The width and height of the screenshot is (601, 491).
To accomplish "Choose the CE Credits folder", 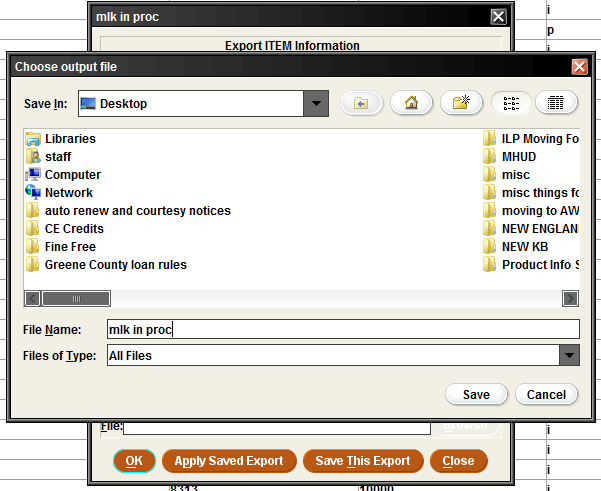I will point(74,229).
